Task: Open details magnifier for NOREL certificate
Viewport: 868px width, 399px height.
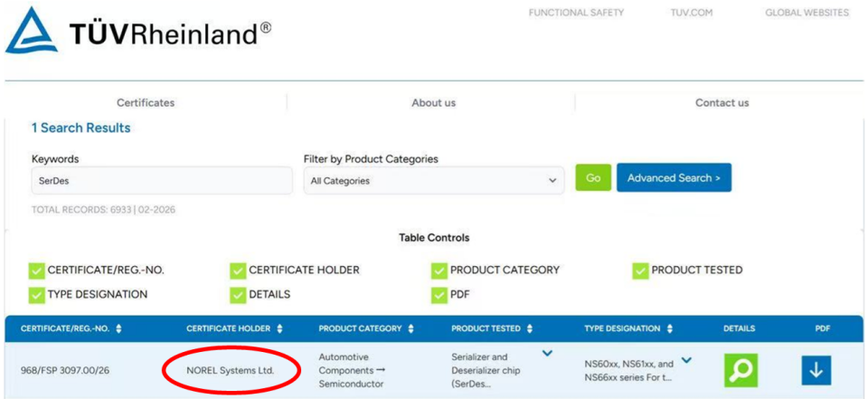Action: point(741,370)
